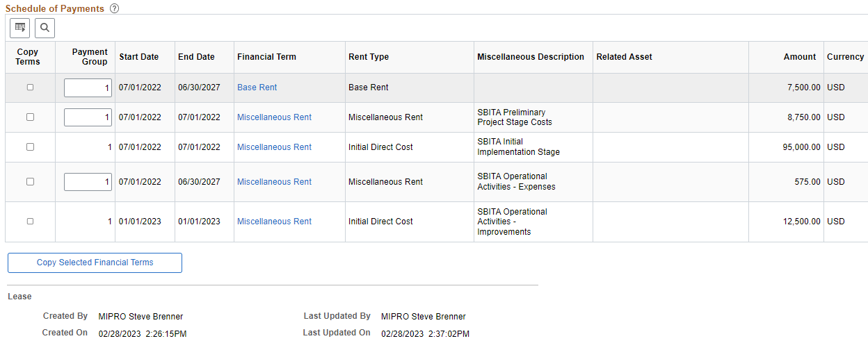The image size is (868, 341).
Task: Open Schedule of Payments help icon
Action: (114, 9)
